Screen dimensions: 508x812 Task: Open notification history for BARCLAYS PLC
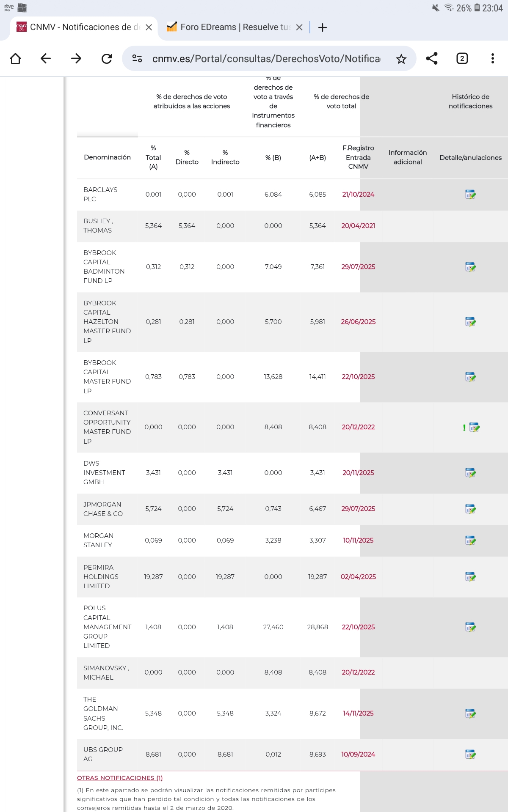[470, 195]
